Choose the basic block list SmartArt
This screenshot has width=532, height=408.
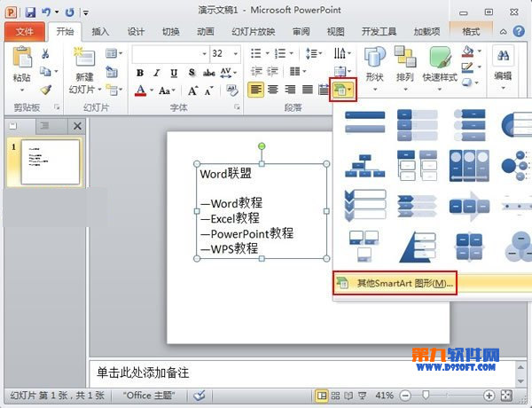click(364, 122)
